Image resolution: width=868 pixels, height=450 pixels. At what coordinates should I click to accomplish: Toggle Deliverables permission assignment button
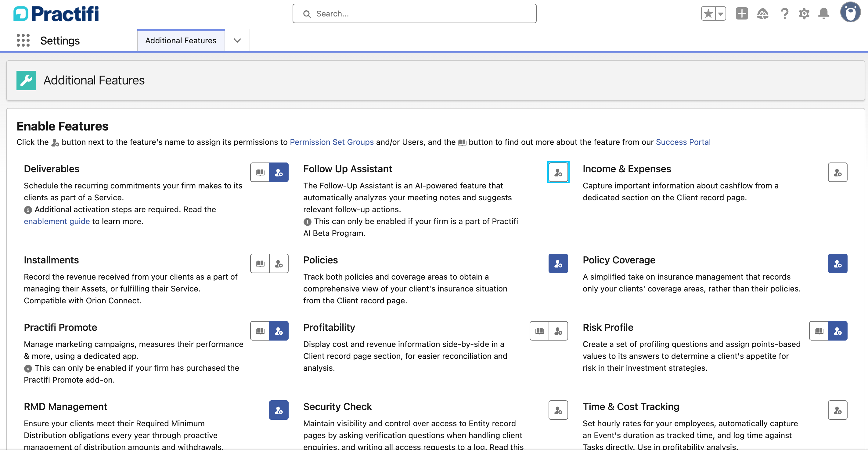pos(279,173)
